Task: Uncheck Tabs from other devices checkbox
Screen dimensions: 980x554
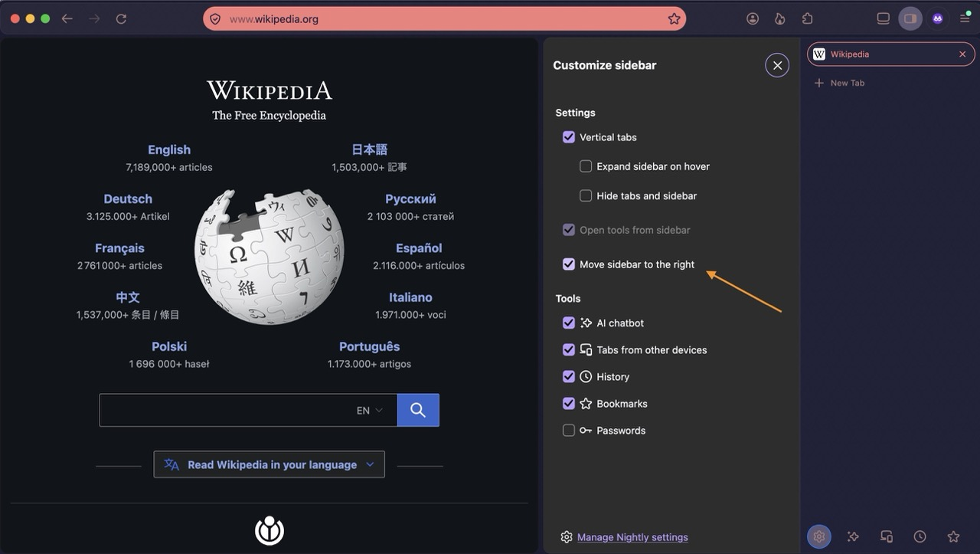Action: tap(569, 350)
